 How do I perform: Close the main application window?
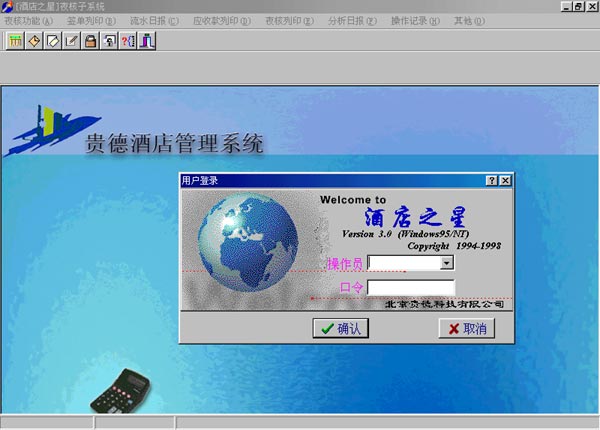592,7
